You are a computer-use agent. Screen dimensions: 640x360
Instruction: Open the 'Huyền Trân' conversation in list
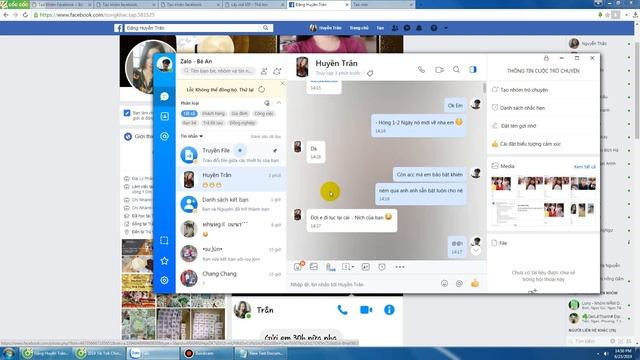[x=231, y=180]
